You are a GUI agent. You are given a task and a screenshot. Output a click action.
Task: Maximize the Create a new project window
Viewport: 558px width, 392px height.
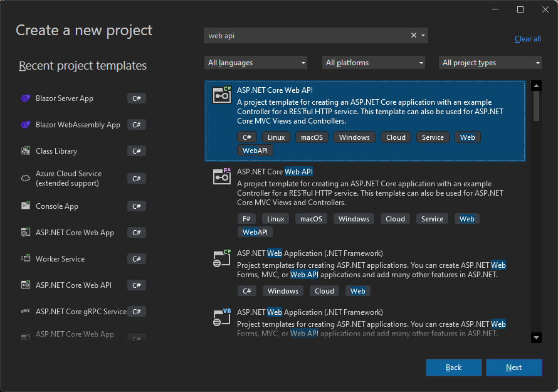pyautogui.click(x=520, y=9)
